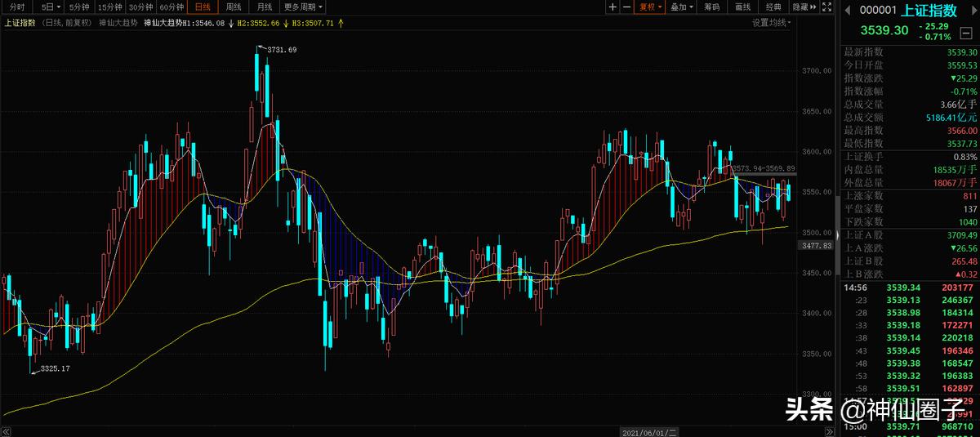Switch to 60分钟 chart period

click(171, 7)
